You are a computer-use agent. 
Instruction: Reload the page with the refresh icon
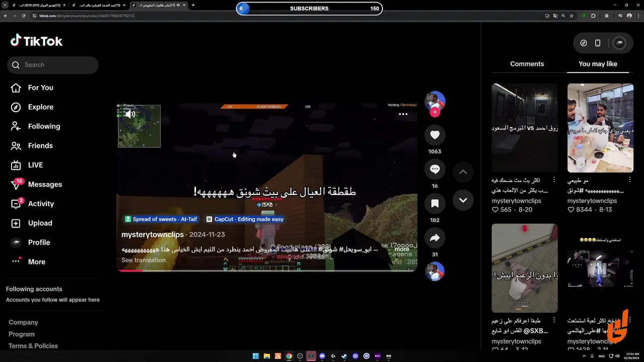tap(23, 16)
